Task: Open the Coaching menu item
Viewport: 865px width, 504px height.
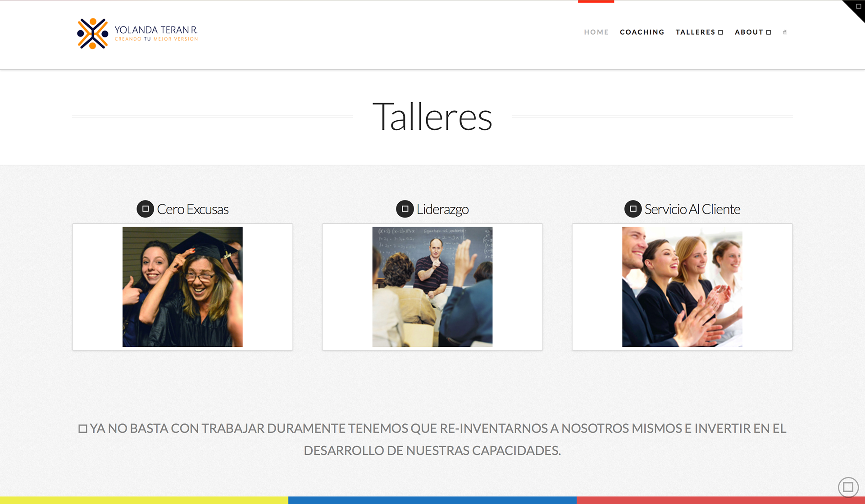Action: pyautogui.click(x=642, y=32)
